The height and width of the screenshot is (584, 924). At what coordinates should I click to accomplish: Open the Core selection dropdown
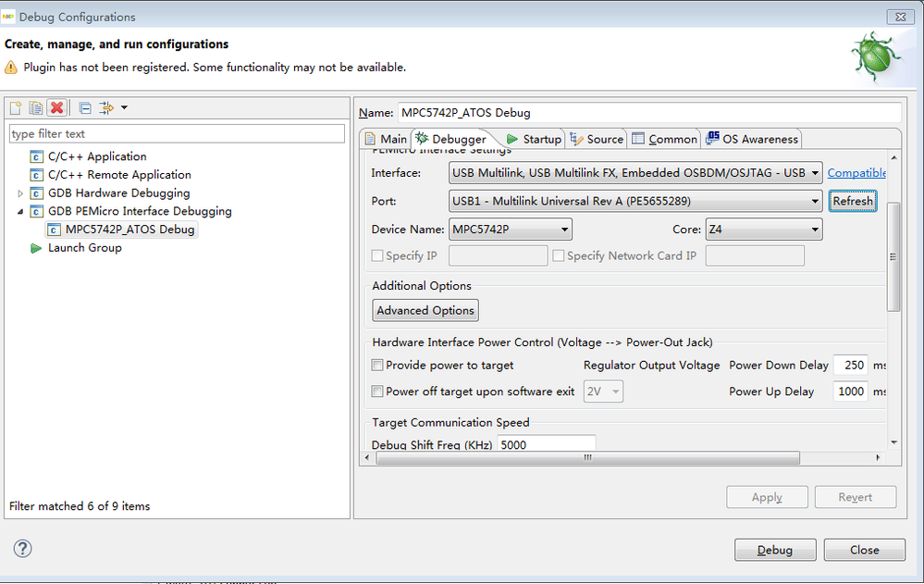pyautogui.click(x=814, y=230)
